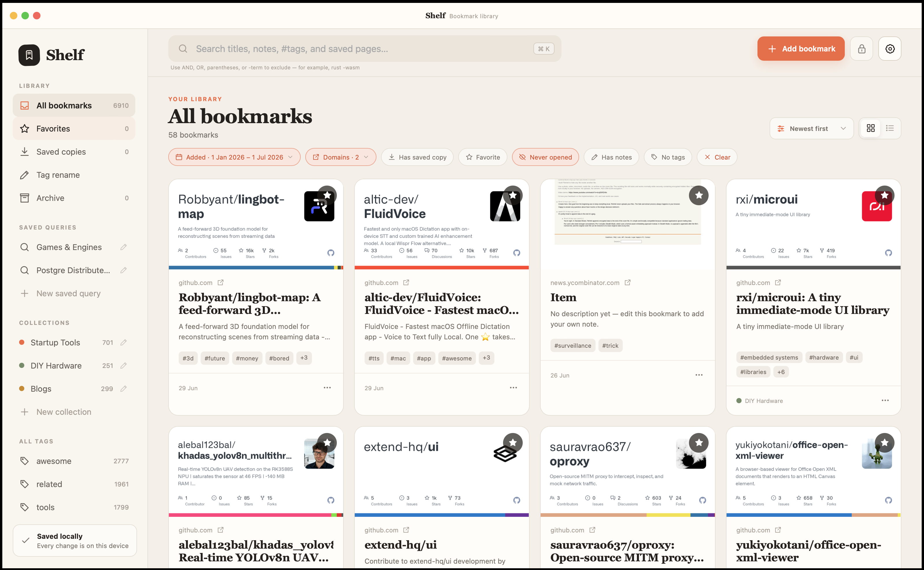The height and width of the screenshot is (570, 924).
Task: Edit the Games & Engines saved query
Action: [x=123, y=247]
